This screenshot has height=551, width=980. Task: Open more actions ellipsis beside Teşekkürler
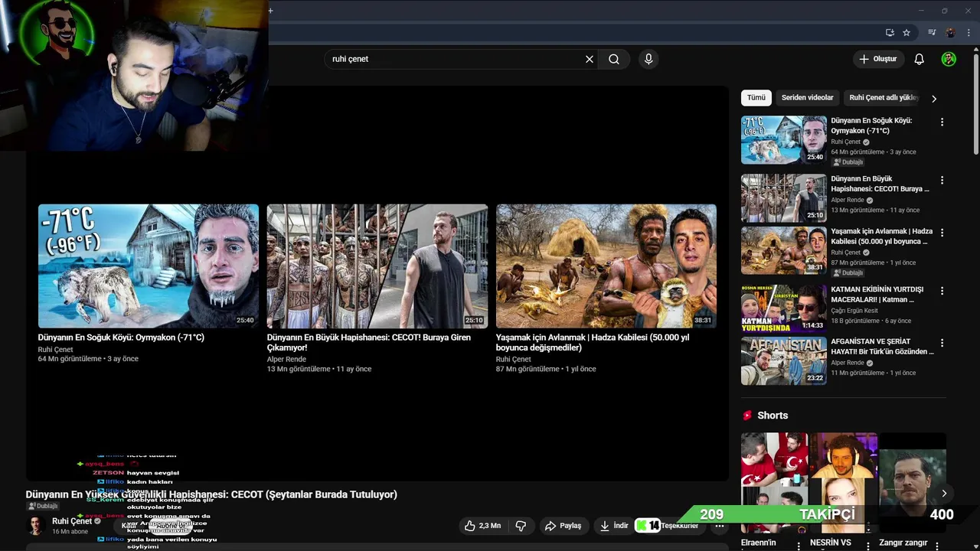pyautogui.click(x=719, y=526)
